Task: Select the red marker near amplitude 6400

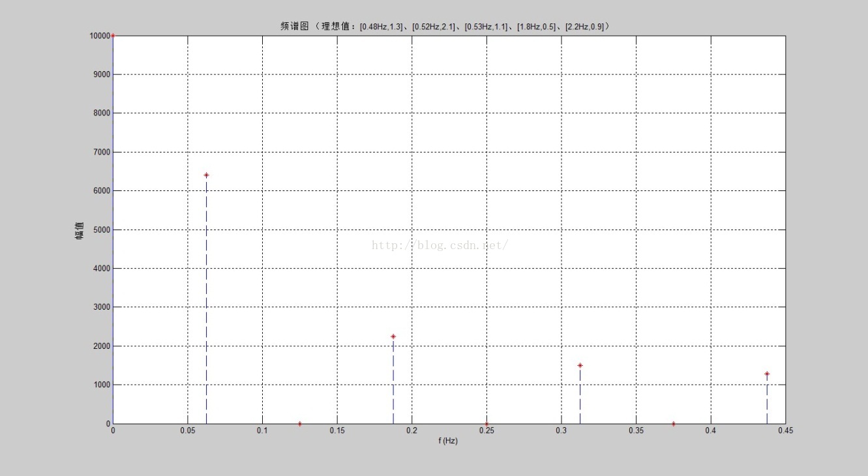Action: 206,175
